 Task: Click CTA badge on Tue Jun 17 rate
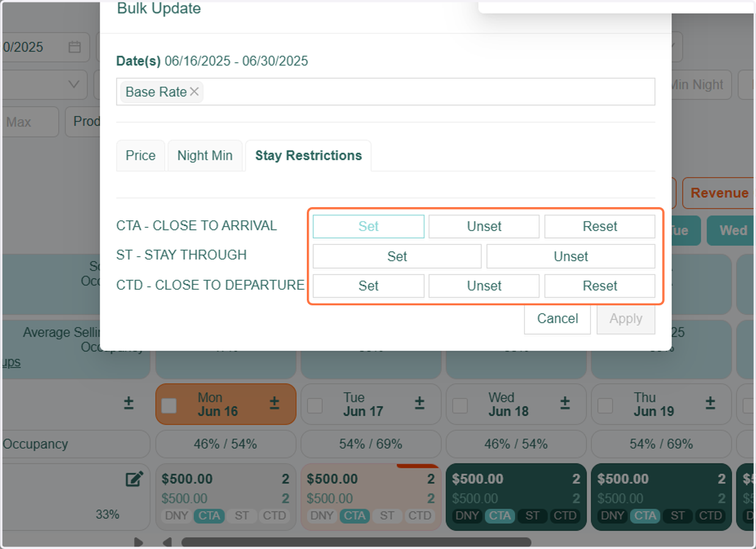(x=355, y=516)
